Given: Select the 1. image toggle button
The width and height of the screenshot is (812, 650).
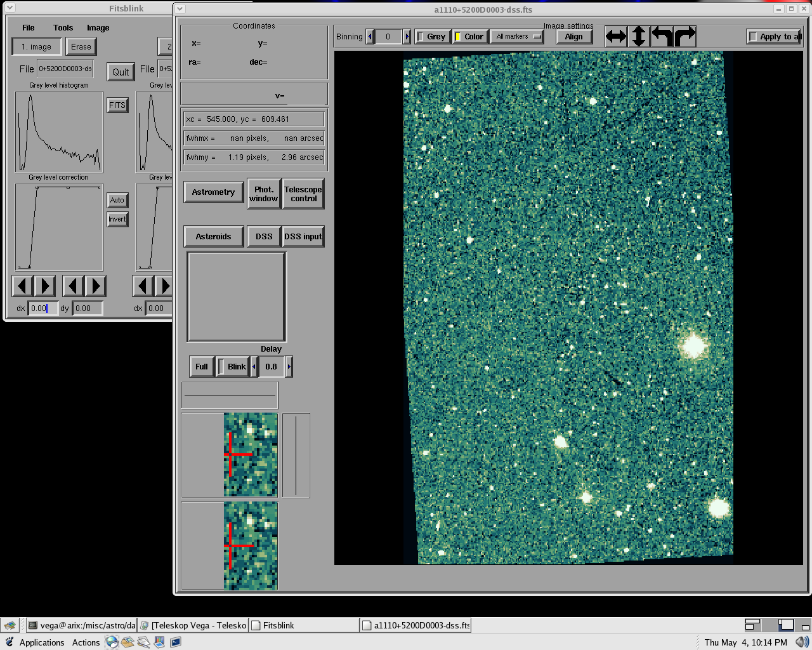Looking at the screenshot, I should click(x=37, y=47).
